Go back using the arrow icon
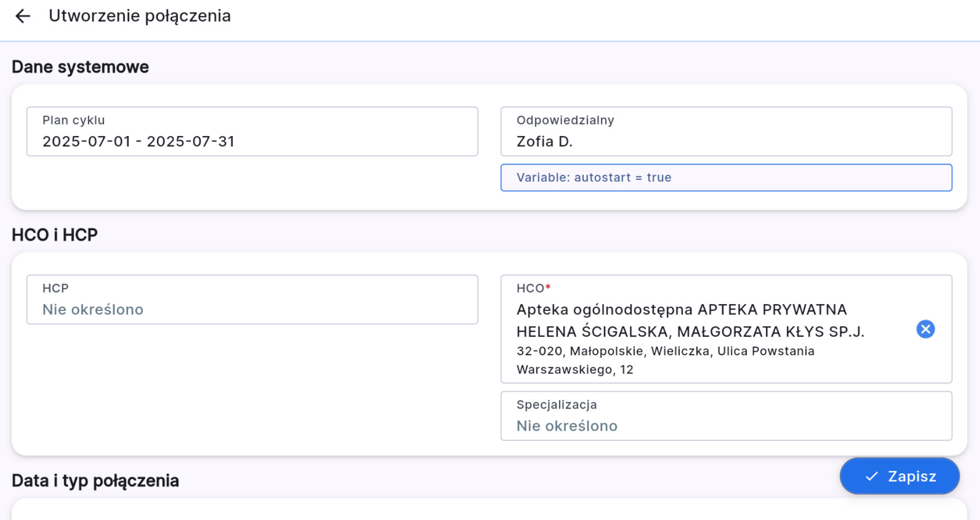The image size is (980, 520). 23,16
